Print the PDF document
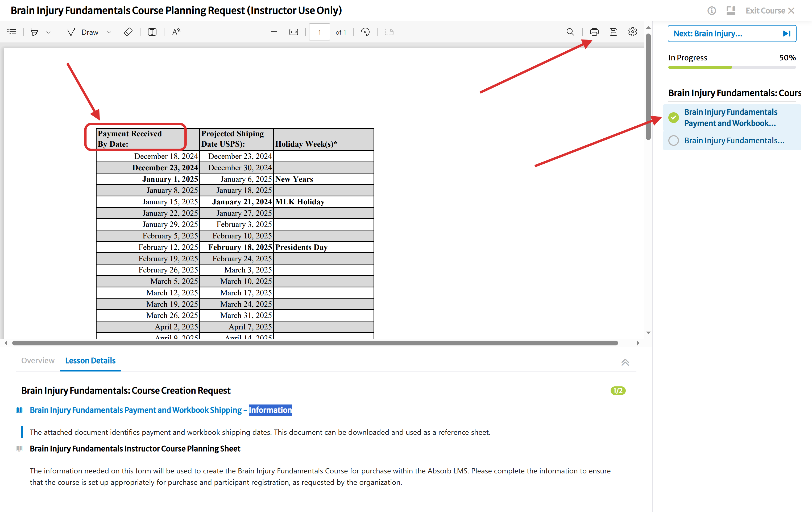812x512 pixels. tap(594, 32)
